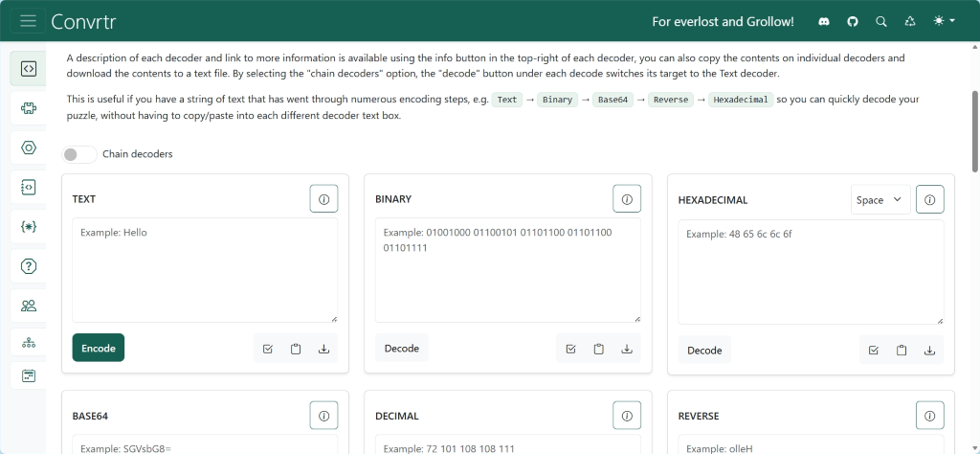This screenshot has width=980, height=454.
Task: Show info for the Reverse decoder
Action: [x=930, y=416]
